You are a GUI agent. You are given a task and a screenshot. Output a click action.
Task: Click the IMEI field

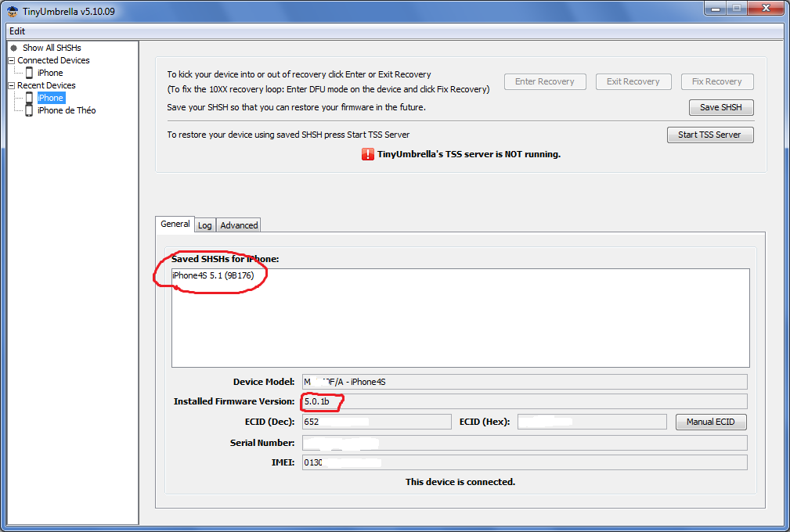coord(525,462)
